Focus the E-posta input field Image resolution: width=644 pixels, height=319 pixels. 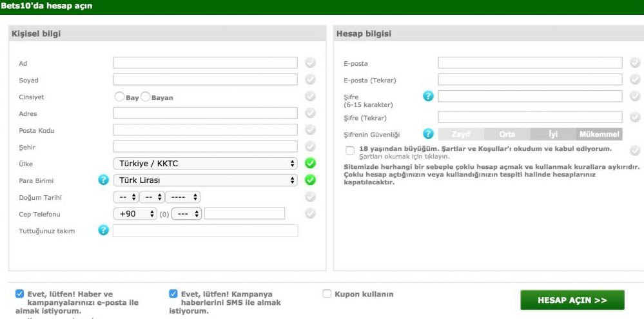tap(531, 63)
